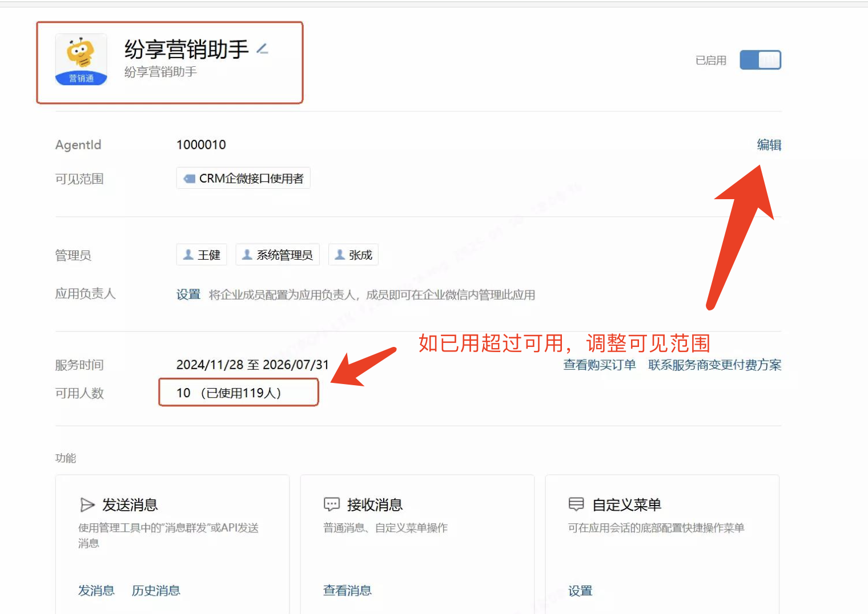The image size is (868, 614).
Task: Open 查看购买订单 link
Action: pyautogui.click(x=600, y=365)
